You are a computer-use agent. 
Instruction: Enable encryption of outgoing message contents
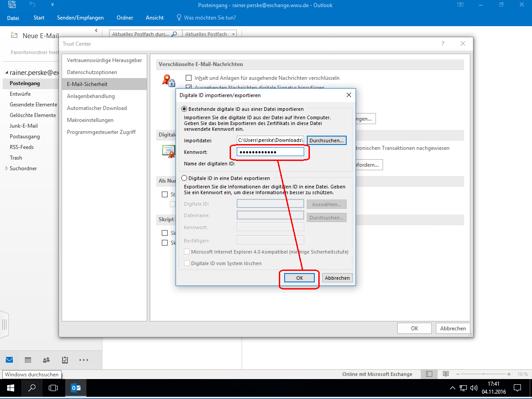point(188,78)
